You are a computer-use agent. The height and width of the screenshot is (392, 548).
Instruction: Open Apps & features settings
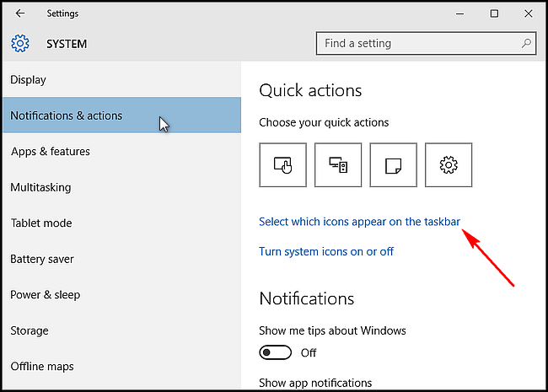point(121,151)
